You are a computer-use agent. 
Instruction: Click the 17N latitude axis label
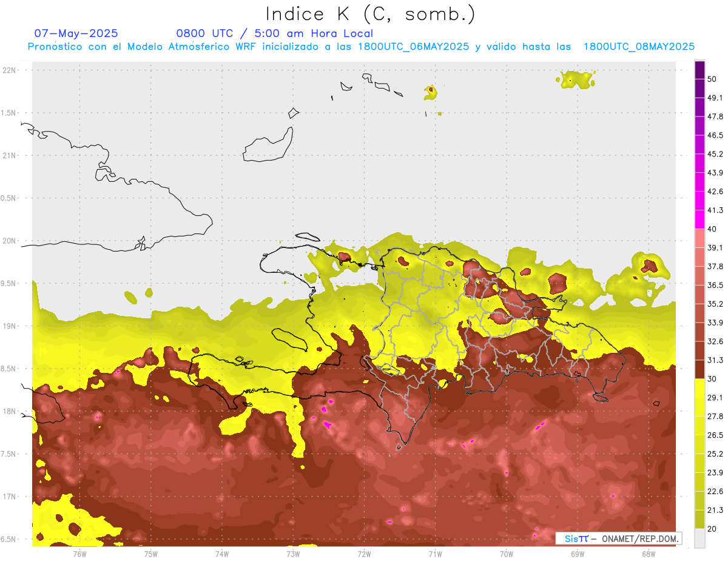click(10, 497)
